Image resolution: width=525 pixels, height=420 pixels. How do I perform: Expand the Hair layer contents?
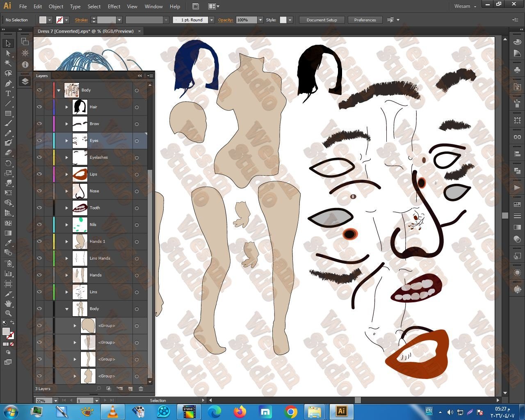[x=67, y=107]
